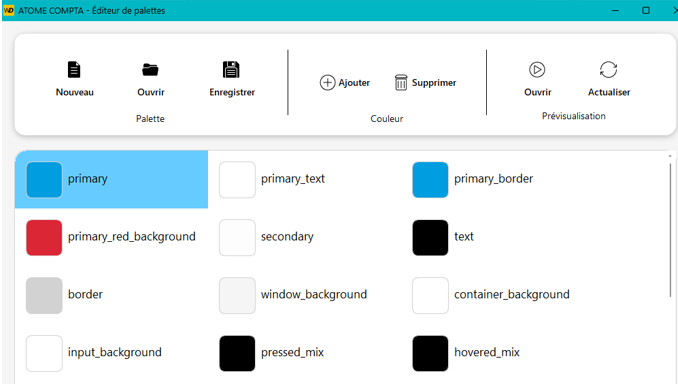
Task: Select the window_background color name
Action: [x=314, y=295]
